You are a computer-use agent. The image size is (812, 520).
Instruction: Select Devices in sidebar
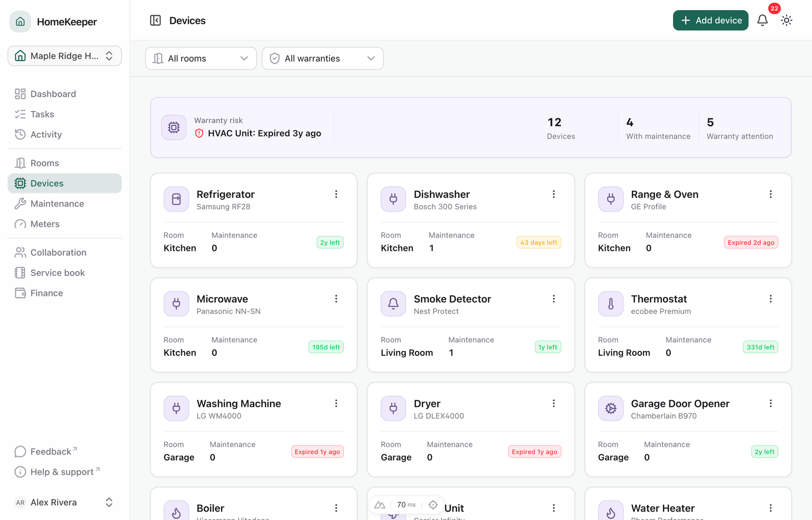[x=64, y=183]
